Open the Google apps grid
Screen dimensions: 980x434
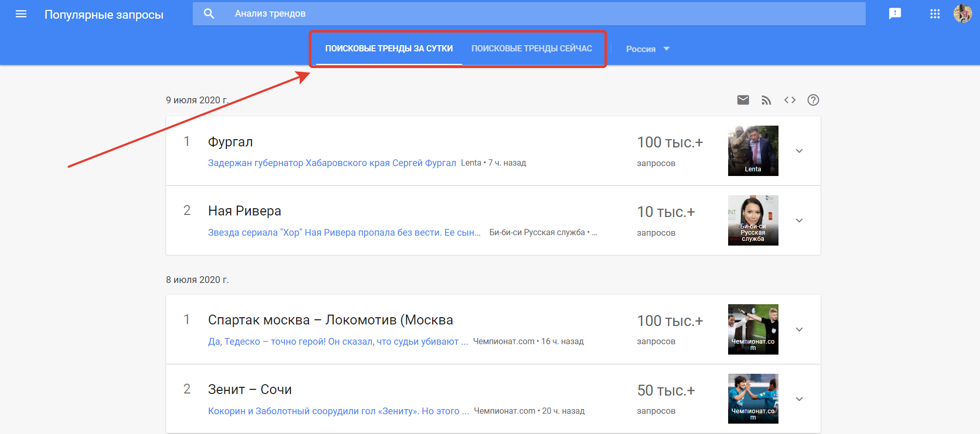tap(935, 14)
